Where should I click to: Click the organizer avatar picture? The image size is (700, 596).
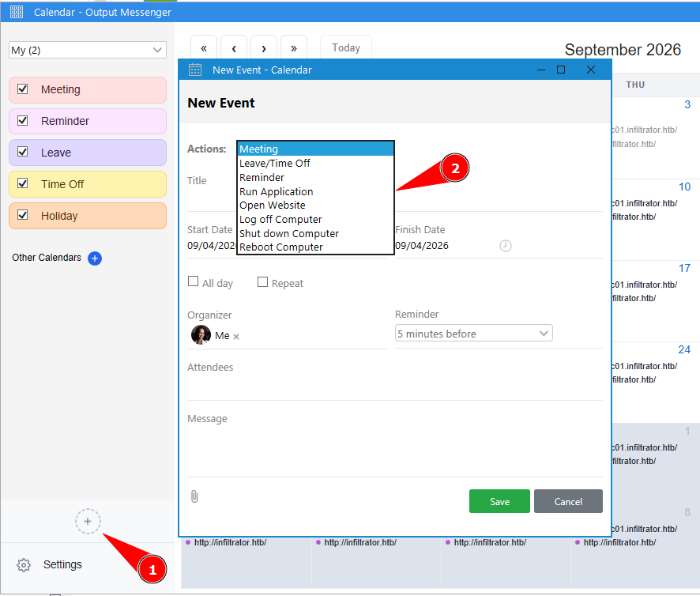tap(201, 334)
